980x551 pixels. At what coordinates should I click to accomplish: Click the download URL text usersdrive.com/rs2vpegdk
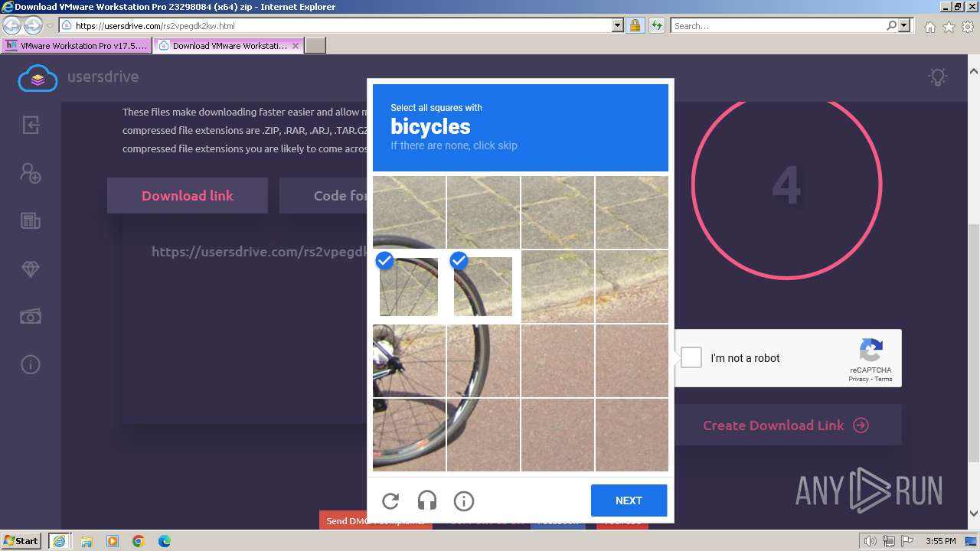(260, 252)
